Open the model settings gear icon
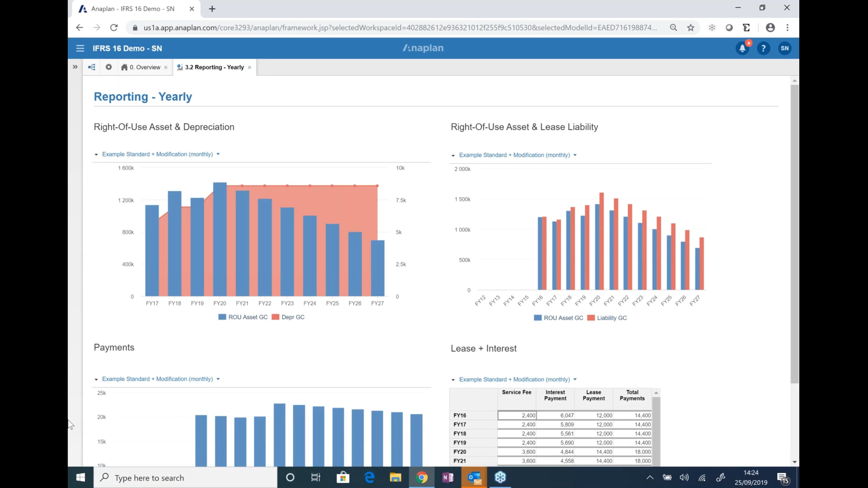 point(109,67)
